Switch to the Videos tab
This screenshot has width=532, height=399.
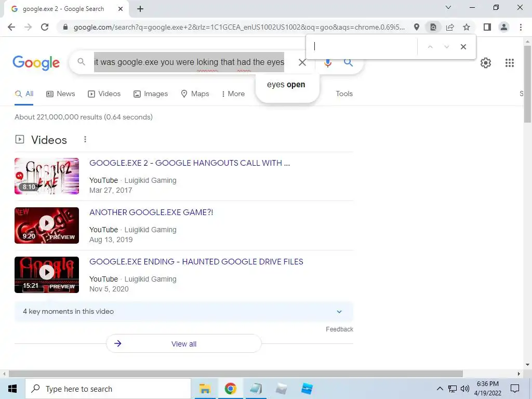pos(104,94)
